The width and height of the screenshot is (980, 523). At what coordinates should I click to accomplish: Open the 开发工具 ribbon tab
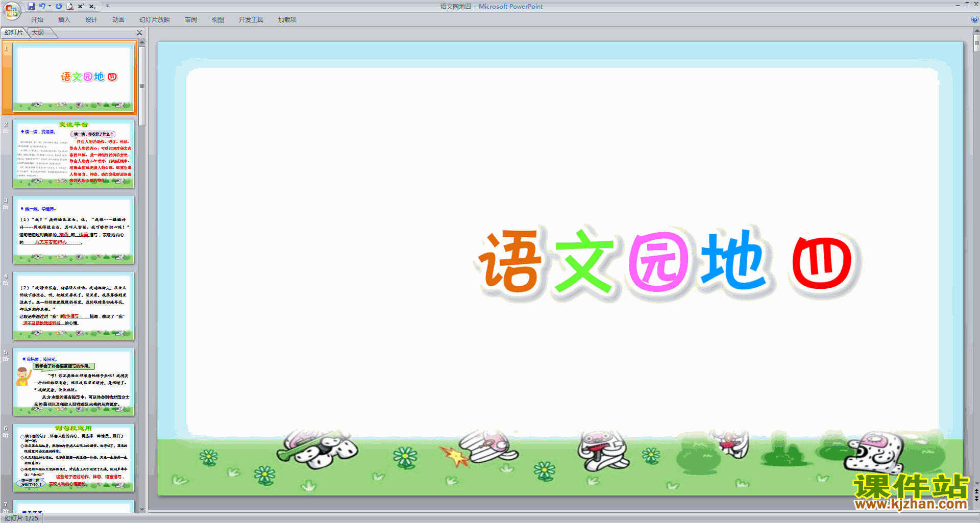click(251, 20)
